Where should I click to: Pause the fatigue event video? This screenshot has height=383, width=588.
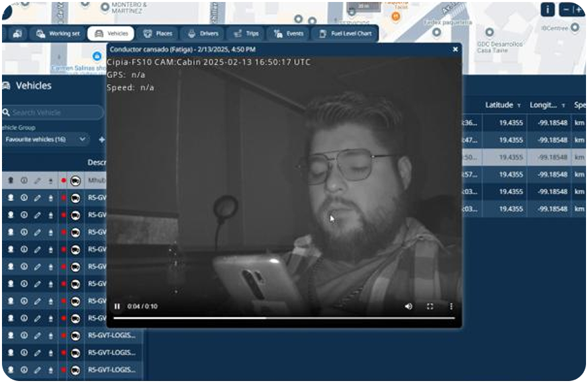pos(117,306)
